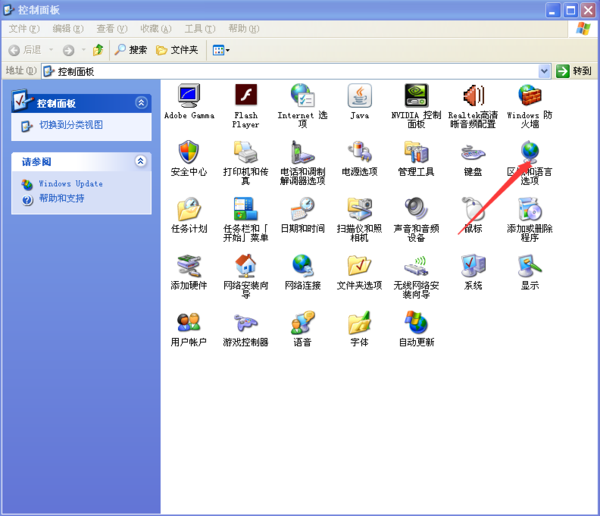
Task: Open the 鼠标 mouse icon
Action: (x=473, y=209)
